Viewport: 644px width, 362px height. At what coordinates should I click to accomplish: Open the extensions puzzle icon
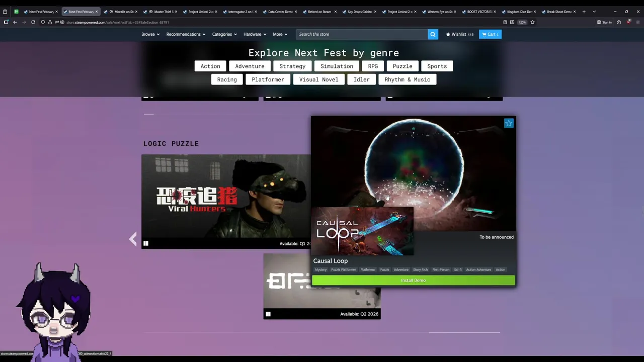click(x=619, y=22)
